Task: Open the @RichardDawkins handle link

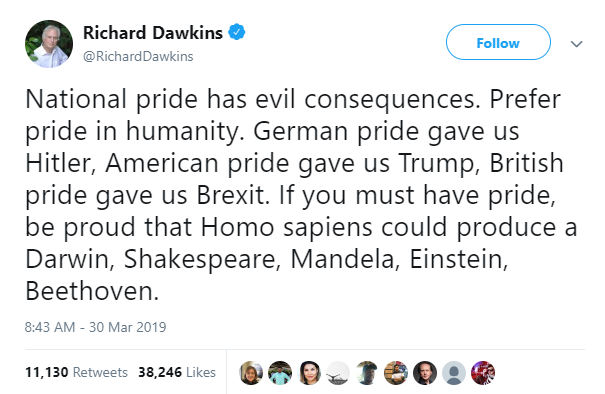Action: [x=138, y=56]
